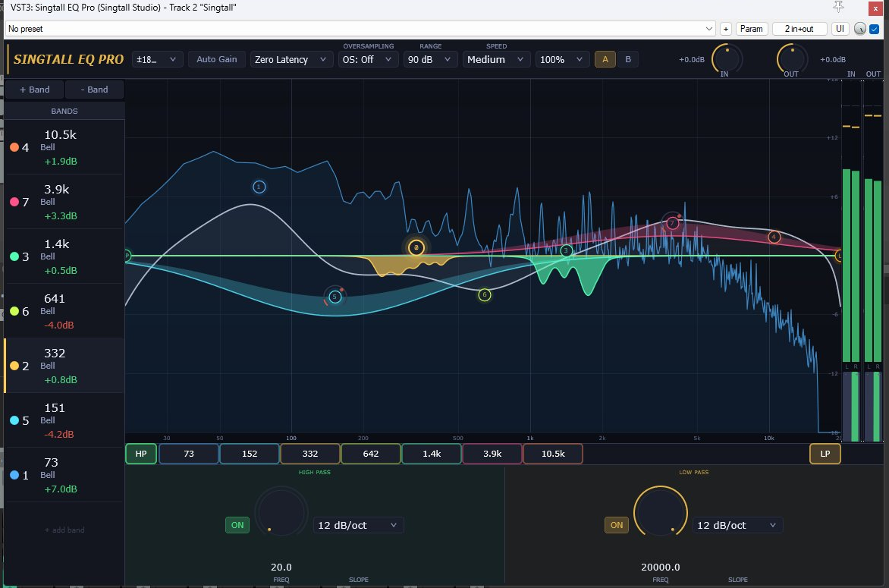
Task: Select band node 6 on the EQ curve
Action: point(484,295)
